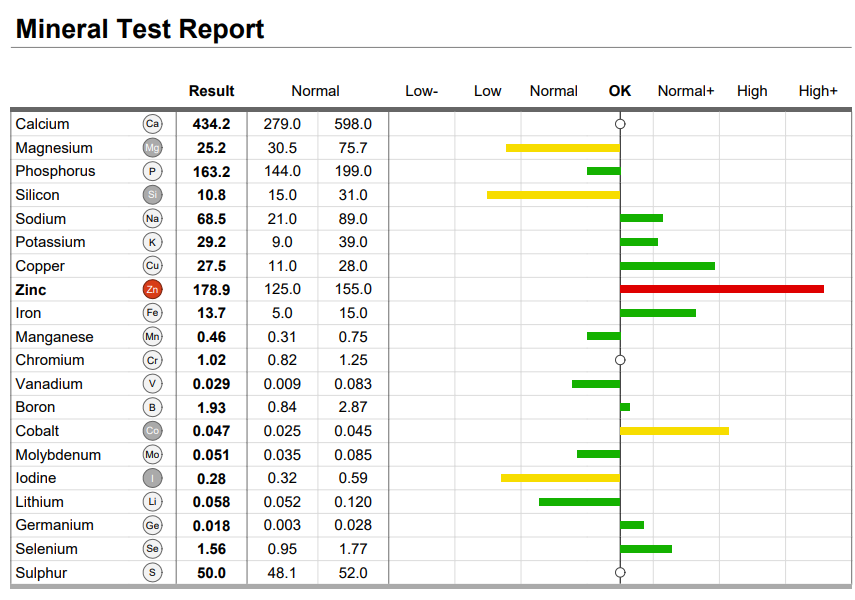Select the Copper Cu element icon

point(152,266)
